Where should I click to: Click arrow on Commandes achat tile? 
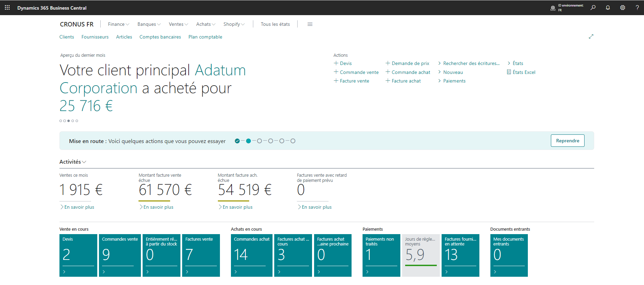[236, 272]
